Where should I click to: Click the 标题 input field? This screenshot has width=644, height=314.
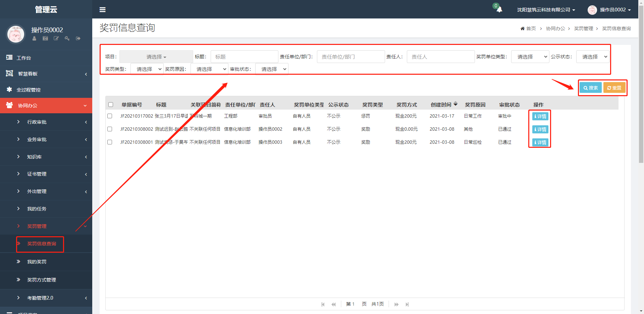[x=244, y=57]
